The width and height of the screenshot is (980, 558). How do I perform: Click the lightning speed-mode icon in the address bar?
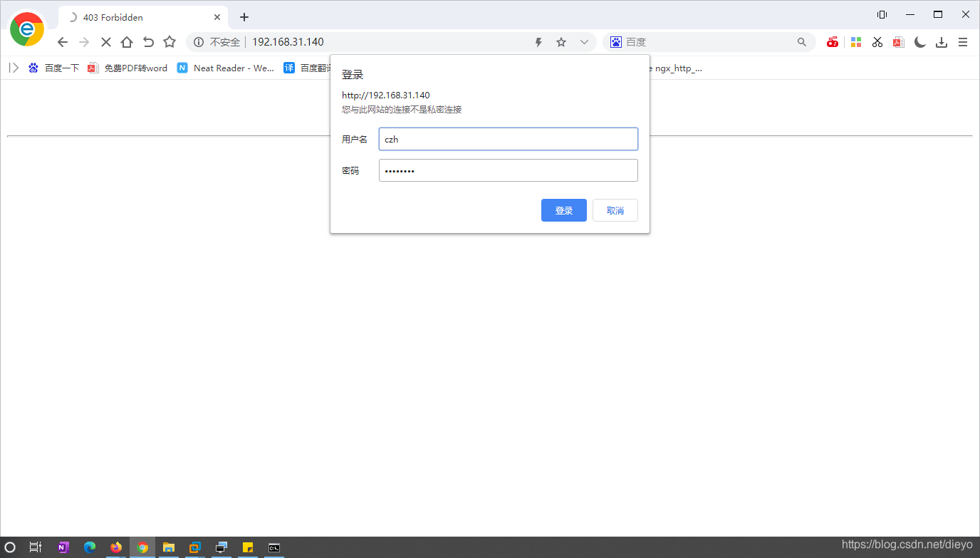[x=539, y=42]
